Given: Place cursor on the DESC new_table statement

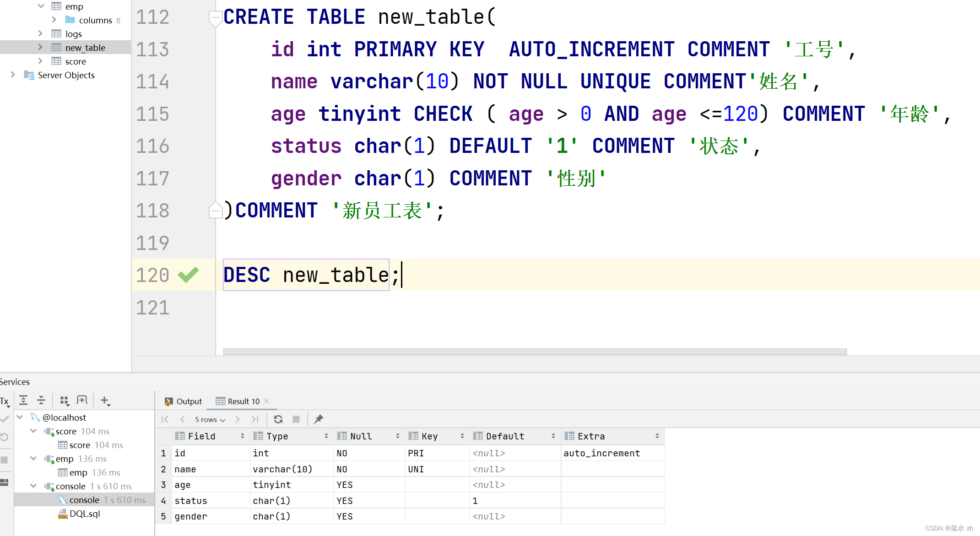Looking at the screenshot, I should (306, 275).
